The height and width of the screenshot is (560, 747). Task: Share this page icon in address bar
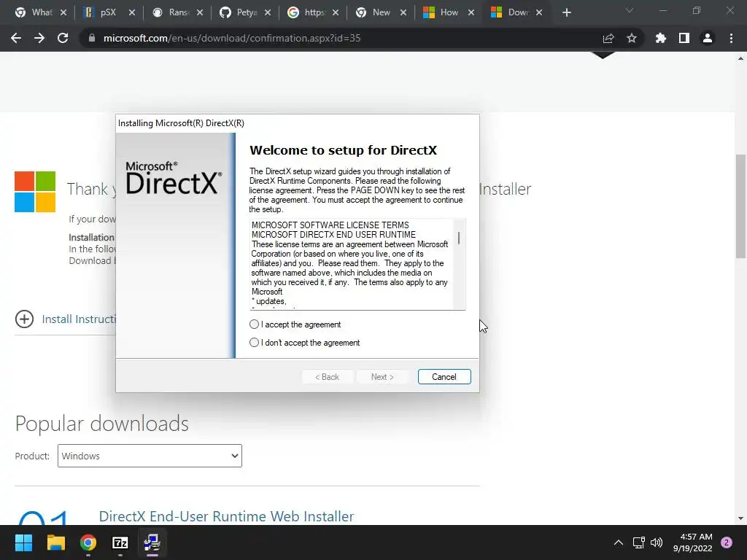(608, 38)
